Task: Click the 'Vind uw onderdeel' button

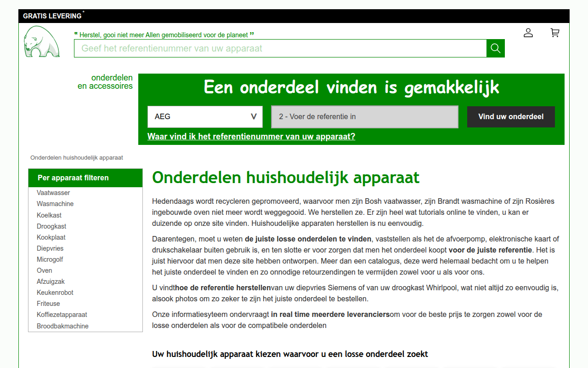Action: (x=511, y=117)
